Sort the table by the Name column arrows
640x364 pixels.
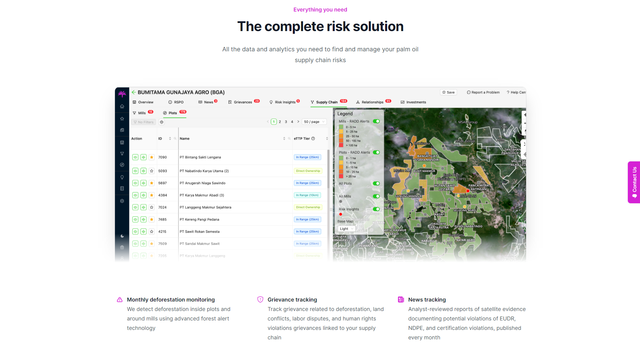[x=284, y=138]
